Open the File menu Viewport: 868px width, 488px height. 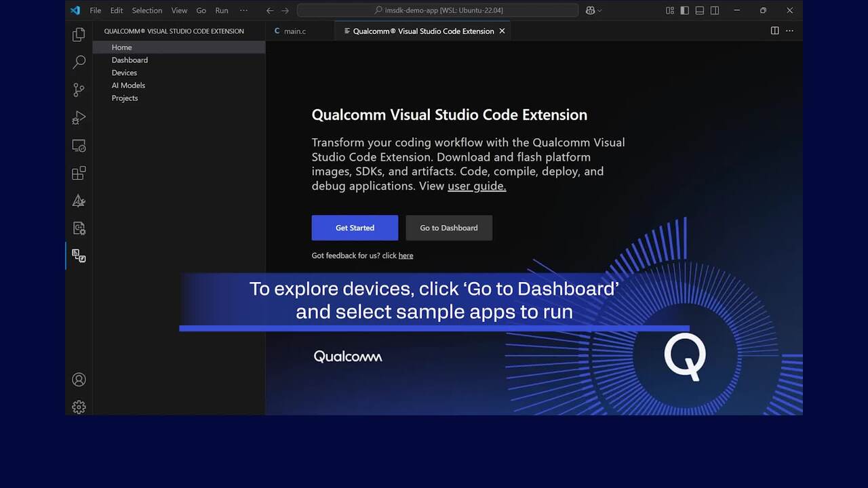tap(96, 10)
